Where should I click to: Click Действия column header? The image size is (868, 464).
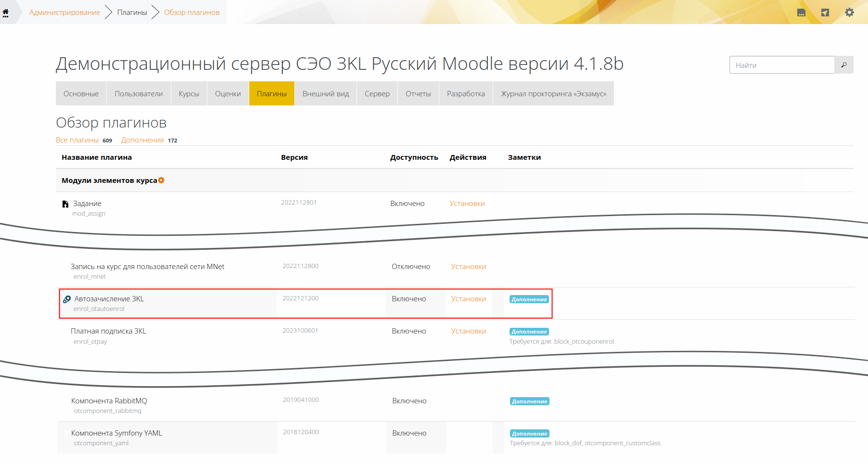coord(468,157)
